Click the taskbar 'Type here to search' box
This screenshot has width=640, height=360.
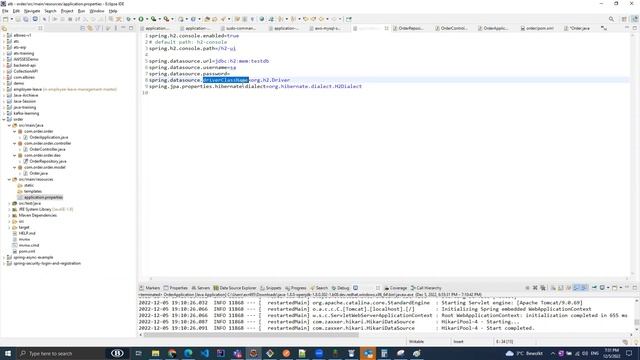pos(60,353)
